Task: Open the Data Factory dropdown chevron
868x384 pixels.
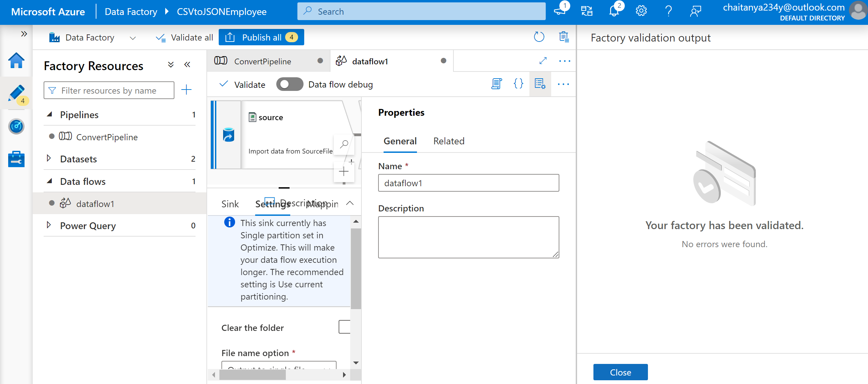Action: pos(133,38)
